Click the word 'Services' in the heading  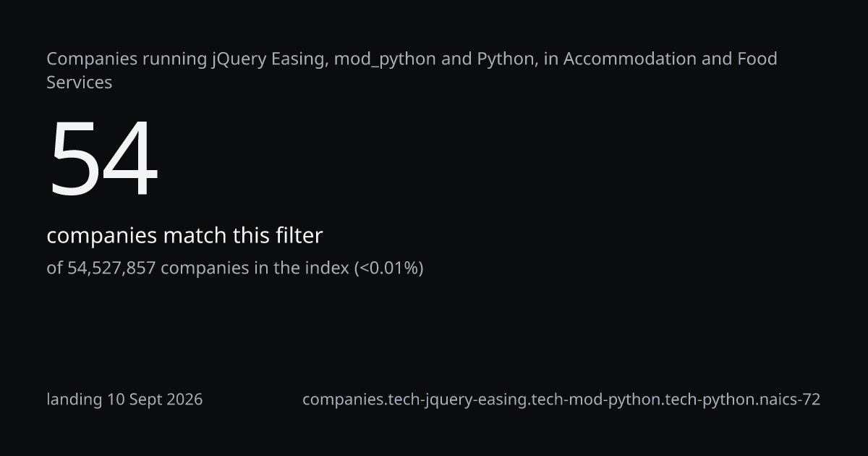click(80, 83)
